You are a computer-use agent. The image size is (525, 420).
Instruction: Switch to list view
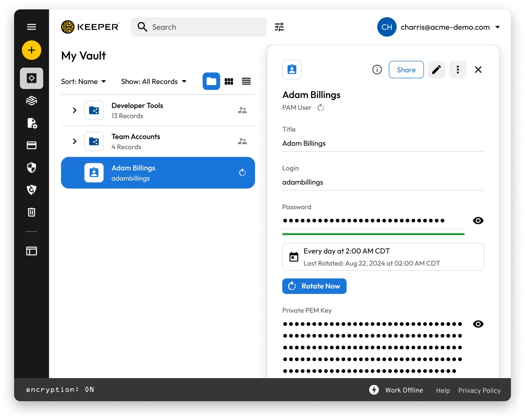246,81
